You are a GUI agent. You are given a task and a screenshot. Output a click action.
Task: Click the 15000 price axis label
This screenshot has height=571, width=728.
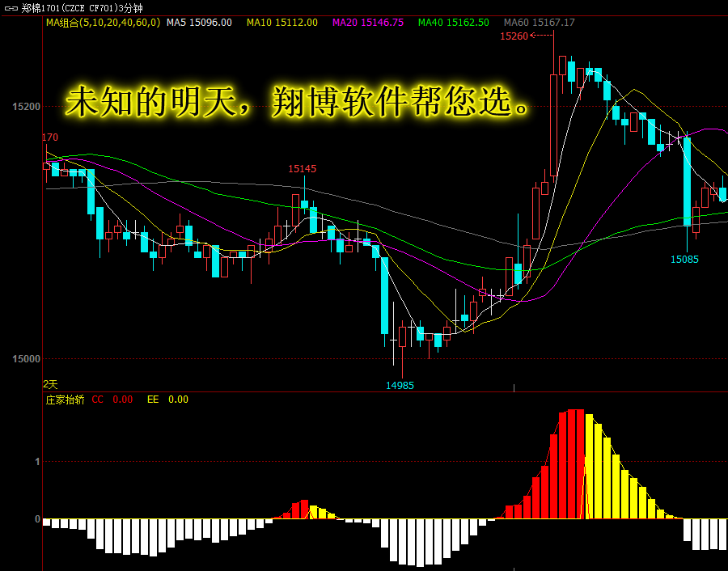tap(27, 359)
